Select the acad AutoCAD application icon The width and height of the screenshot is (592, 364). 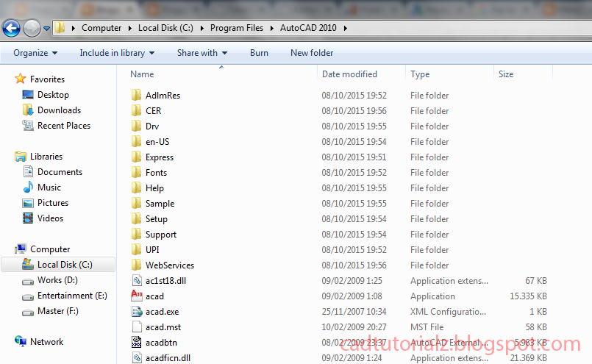tap(137, 296)
